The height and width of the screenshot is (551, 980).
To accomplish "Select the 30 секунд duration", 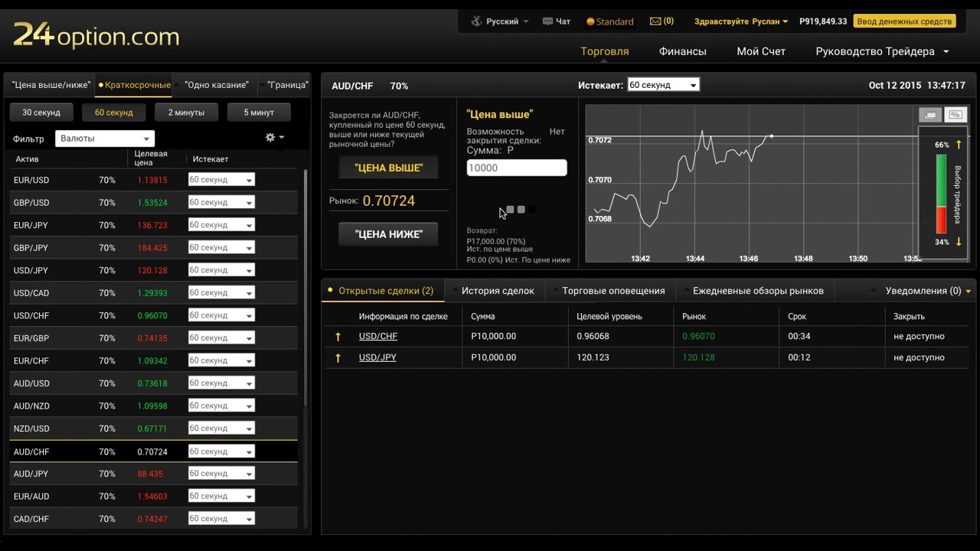I will pyautogui.click(x=41, y=112).
